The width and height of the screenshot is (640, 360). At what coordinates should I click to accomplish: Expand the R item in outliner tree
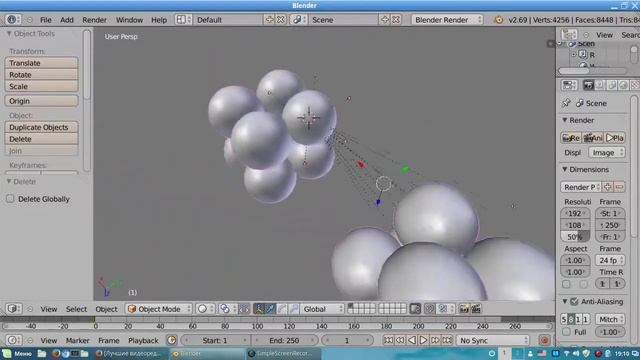[573, 54]
